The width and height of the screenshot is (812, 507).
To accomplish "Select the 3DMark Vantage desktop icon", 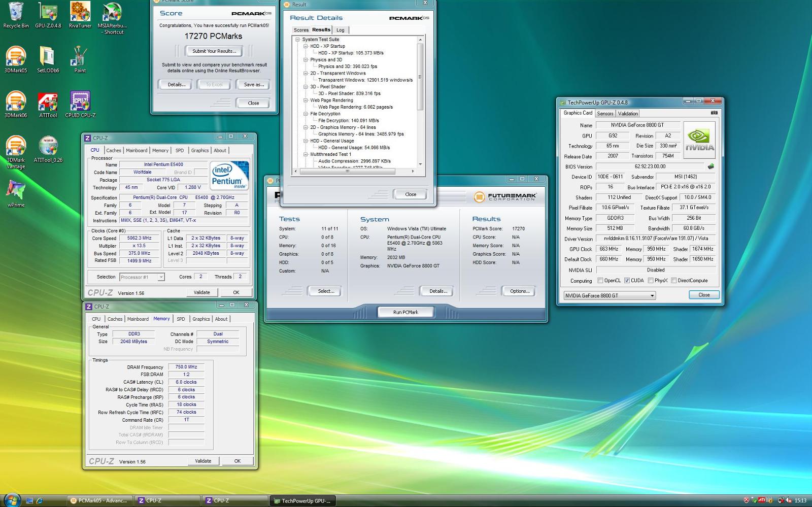I will (16, 152).
